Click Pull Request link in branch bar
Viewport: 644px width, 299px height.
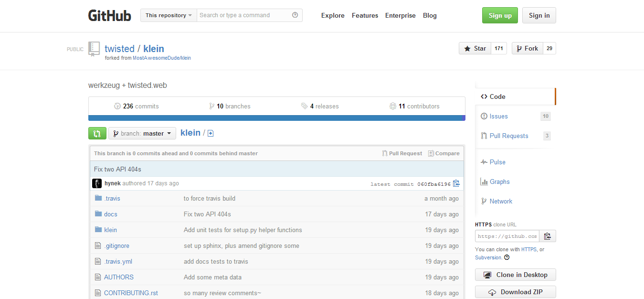[402, 153]
